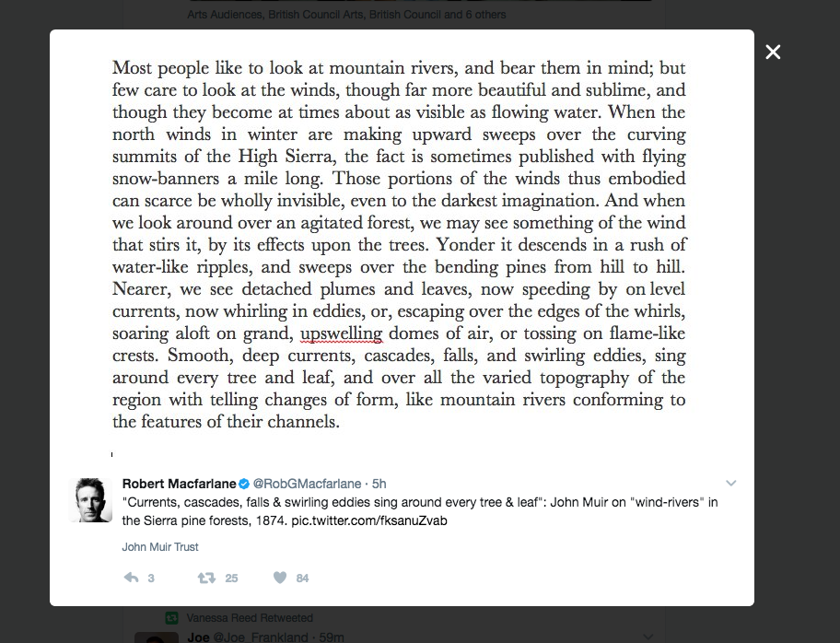Open Robert Macfarlane's profile photo
The height and width of the screenshot is (643, 840).
coord(90,500)
